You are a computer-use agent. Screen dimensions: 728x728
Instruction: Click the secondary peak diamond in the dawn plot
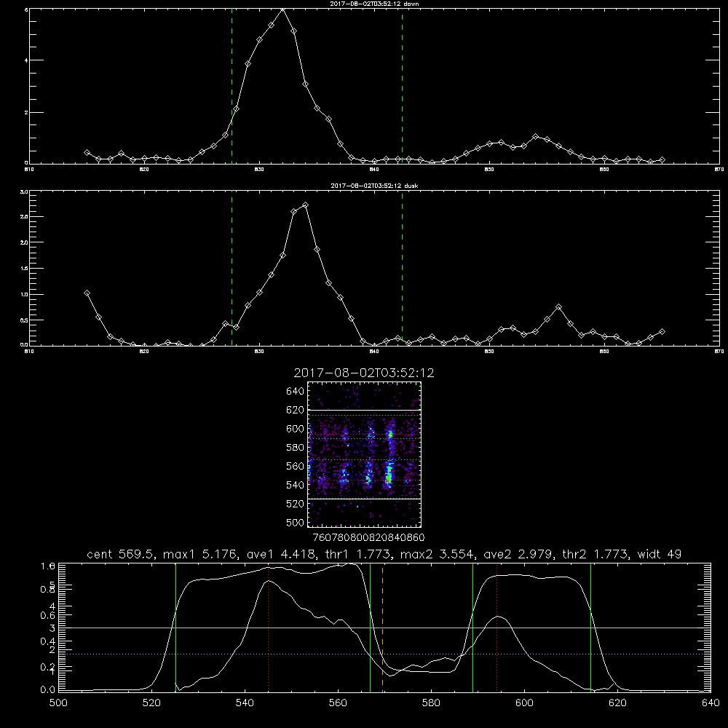pos(535,137)
